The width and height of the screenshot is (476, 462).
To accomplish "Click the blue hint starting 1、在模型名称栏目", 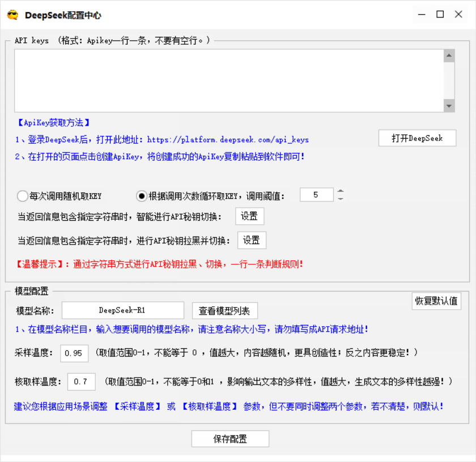I will click(192, 330).
